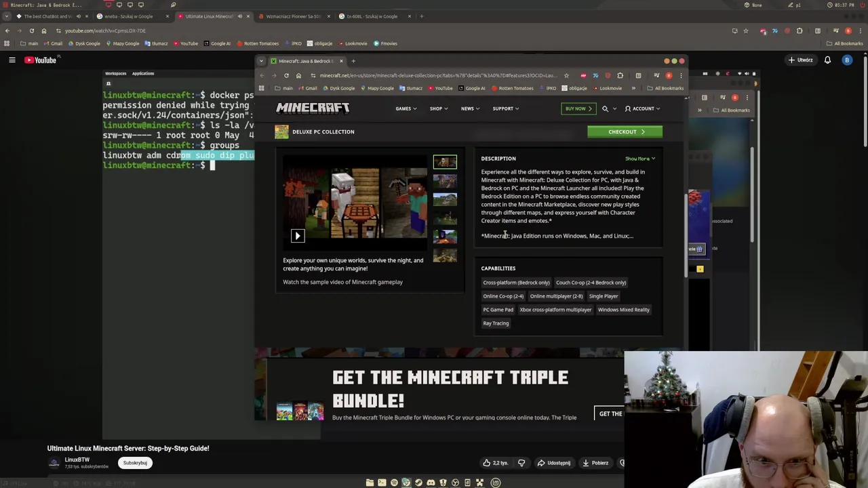Expand hidden bookmarks chevron in inner browser
The height and width of the screenshot is (488, 868).
pyautogui.click(x=633, y=88)
